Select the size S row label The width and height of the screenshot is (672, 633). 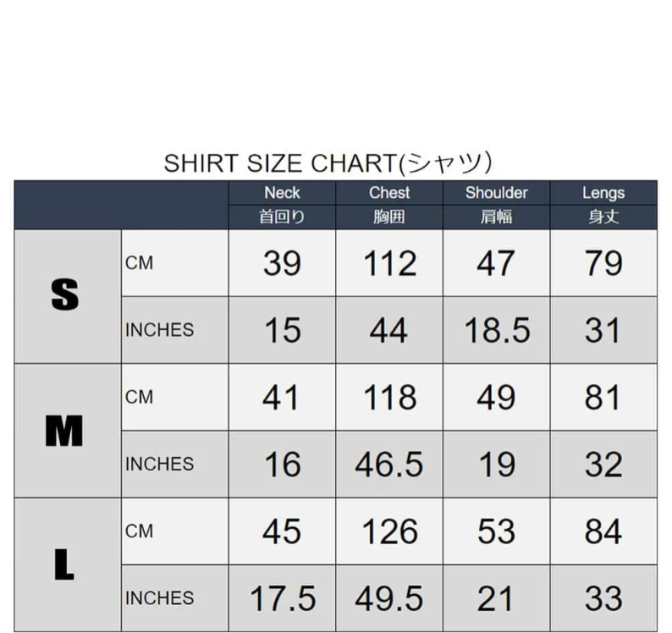coord(66,295)
